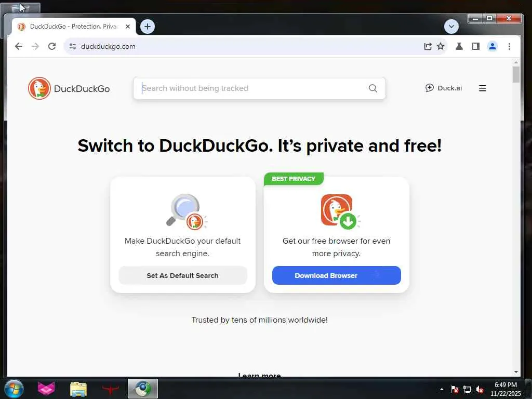Open File Explorer from the taskbar
The image size is (532, 399).
tap(78, 389)
